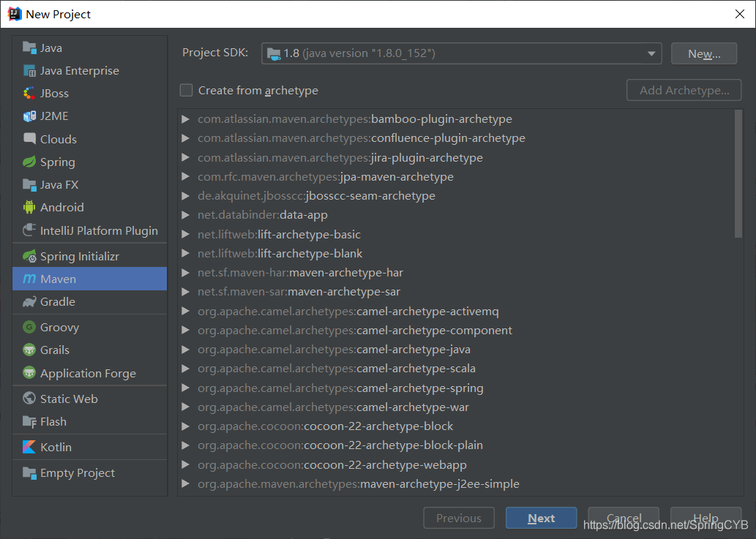Select camel-archetype-java row
The image size is (756, 539).
pyautogui.click(x=456, y=350)
